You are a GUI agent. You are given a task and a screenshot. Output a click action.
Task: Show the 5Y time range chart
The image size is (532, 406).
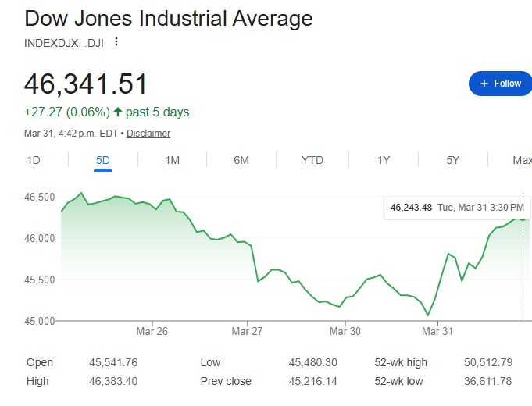click(453, 160)
